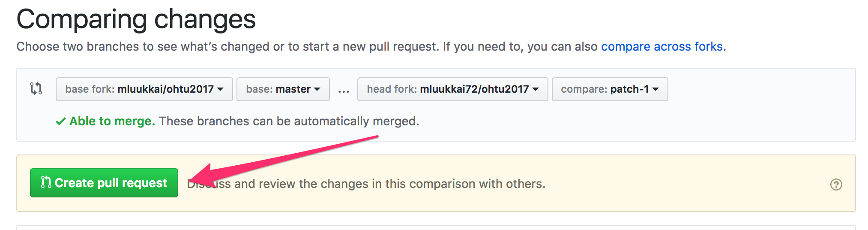Click the branch compare arrows icon
This screenshot has height=230, width=868.
36,89
